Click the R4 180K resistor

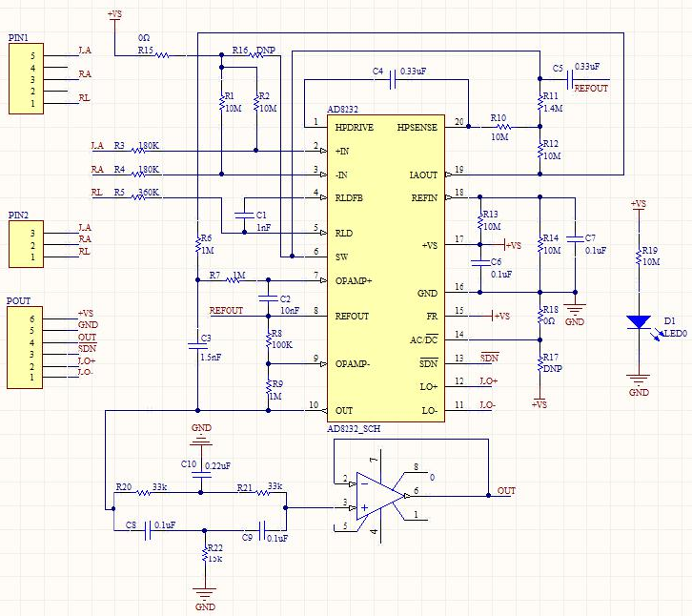138,175
